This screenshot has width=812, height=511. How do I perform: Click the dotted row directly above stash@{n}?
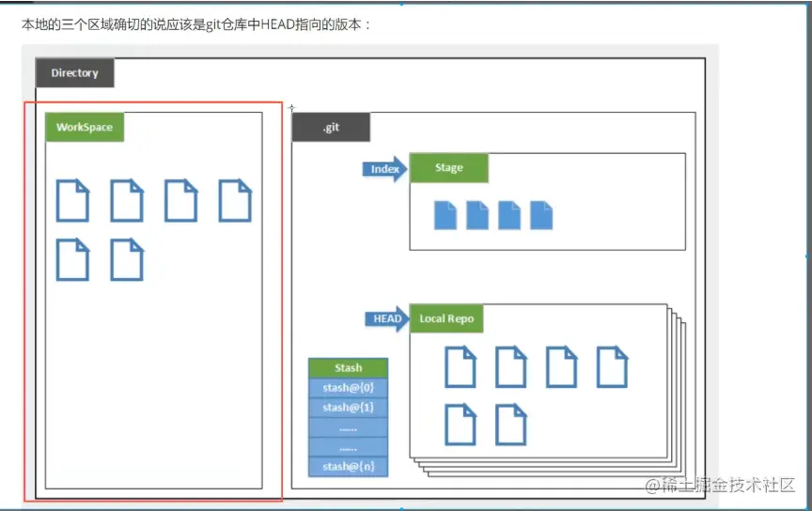click(x=348, y=447)
